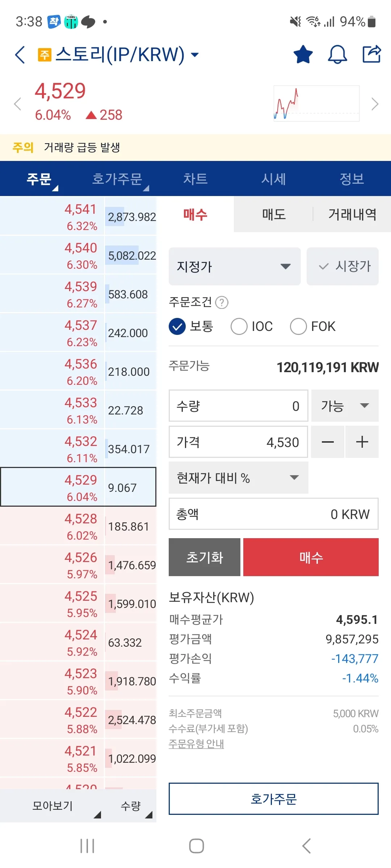The height and width of the screenshot is (868, 391).
Task: Increase price with plus button
Action: coord(362,442)
